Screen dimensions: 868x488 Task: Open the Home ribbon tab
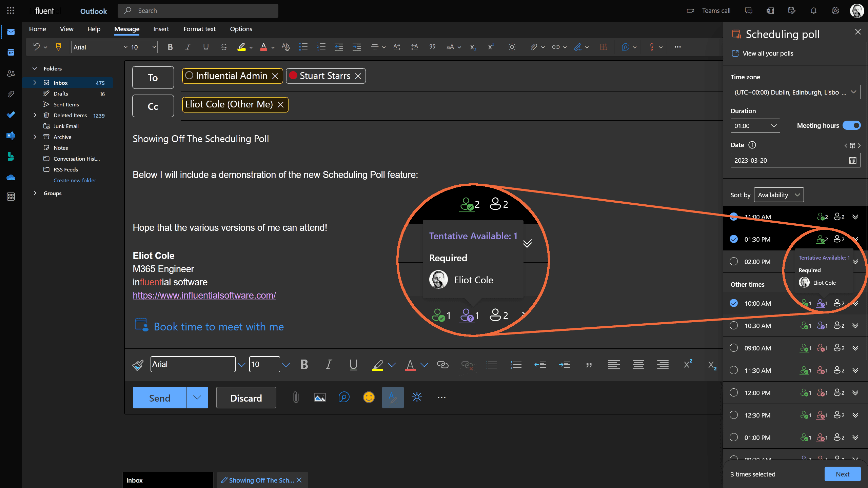[37, 29]
